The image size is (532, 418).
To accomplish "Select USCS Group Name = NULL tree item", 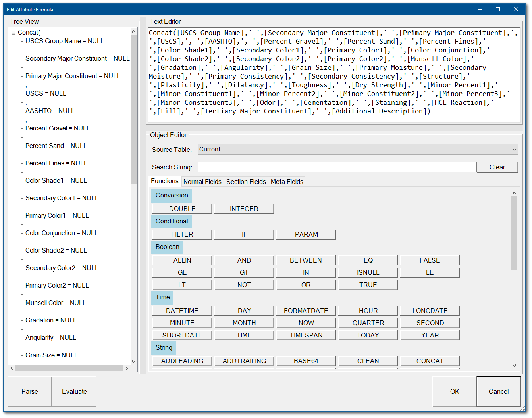I will [x=64, y=41].
